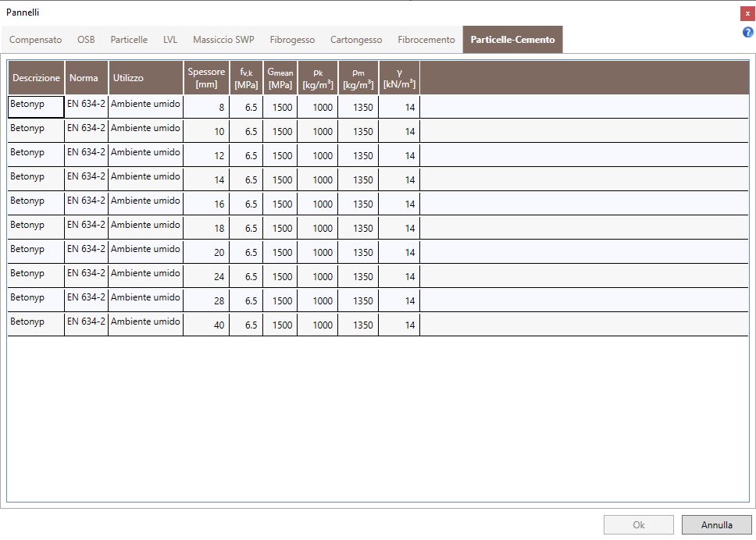
Task: Switch to the Compensato tab
Action: pyautogui.click(x=36, y=40)
